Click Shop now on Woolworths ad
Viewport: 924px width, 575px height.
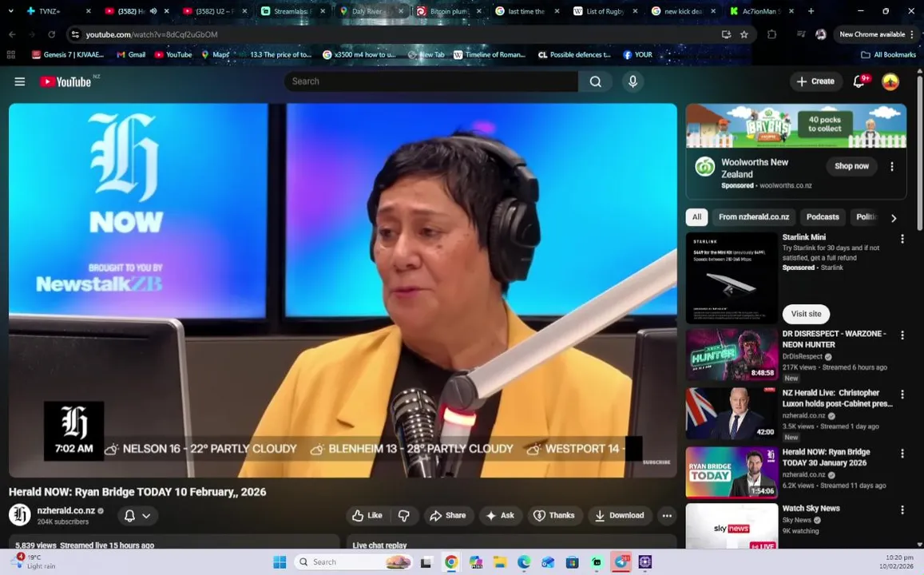click(x=851, y=166)
